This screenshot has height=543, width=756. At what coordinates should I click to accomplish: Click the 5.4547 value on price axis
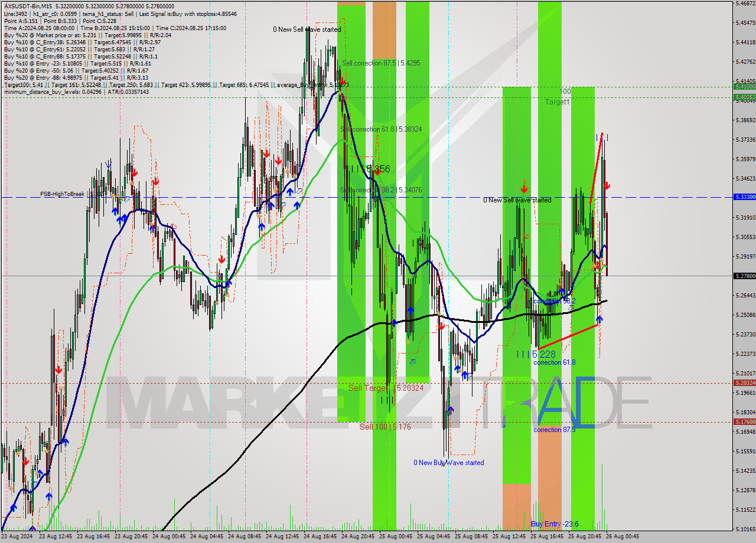coord(745,23)
